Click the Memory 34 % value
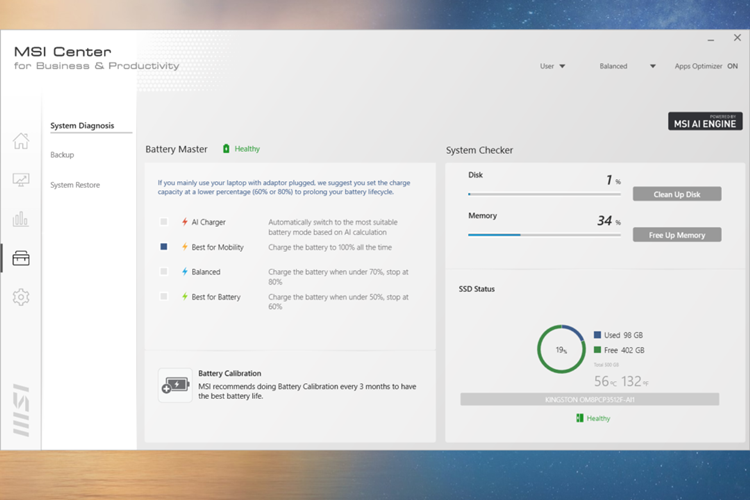Screen dimensions: 750x500 coord(608,221)
